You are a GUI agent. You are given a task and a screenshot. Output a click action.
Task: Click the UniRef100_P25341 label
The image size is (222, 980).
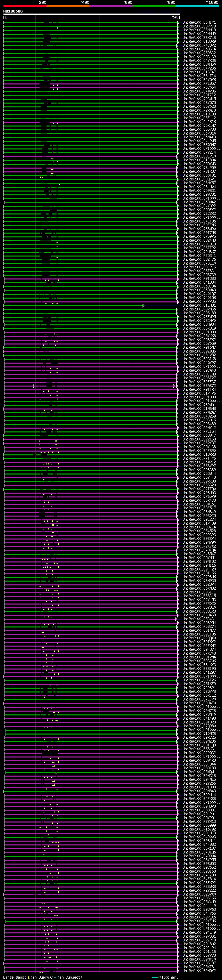click(x=199, y=256)
